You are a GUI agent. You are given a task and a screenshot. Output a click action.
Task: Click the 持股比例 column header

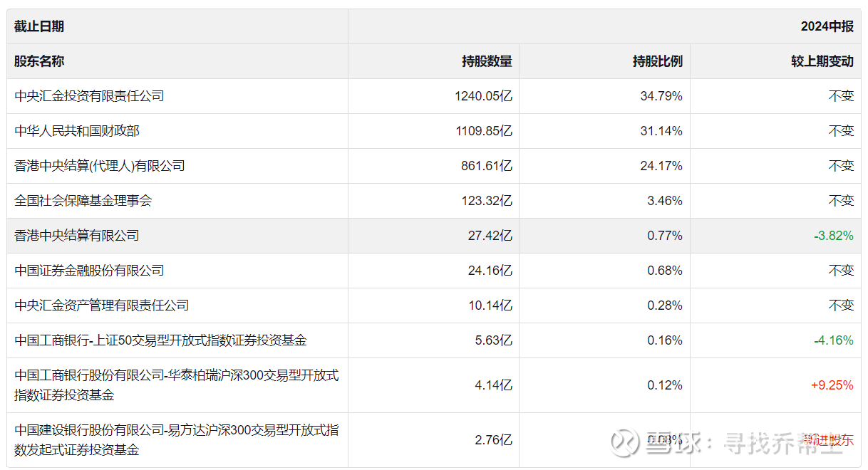point(657,61)
